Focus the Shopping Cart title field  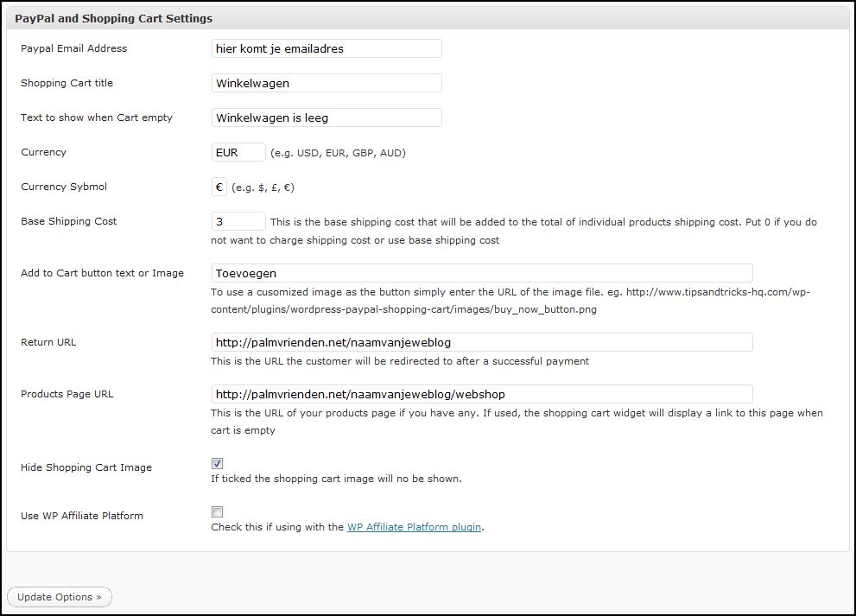[x=327, y=83]
